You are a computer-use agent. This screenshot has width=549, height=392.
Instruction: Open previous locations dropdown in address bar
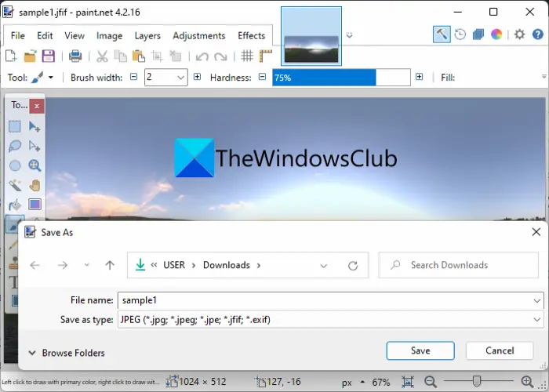coord(323,266)
